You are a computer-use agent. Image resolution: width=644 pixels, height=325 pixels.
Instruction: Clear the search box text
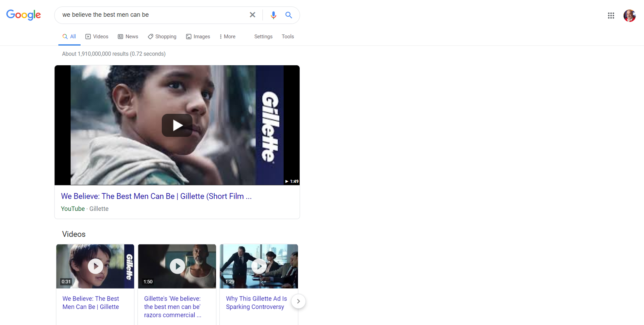(252, 15)
